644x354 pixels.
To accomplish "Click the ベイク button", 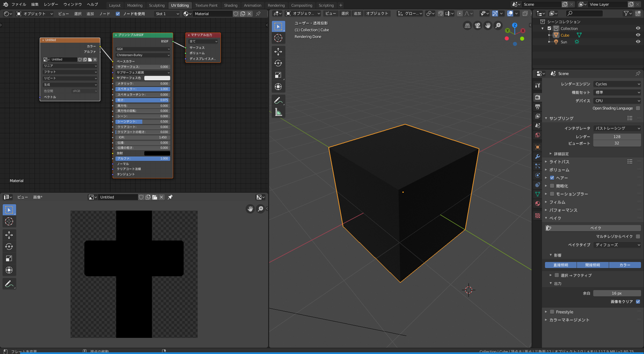I will click(596, 228).
